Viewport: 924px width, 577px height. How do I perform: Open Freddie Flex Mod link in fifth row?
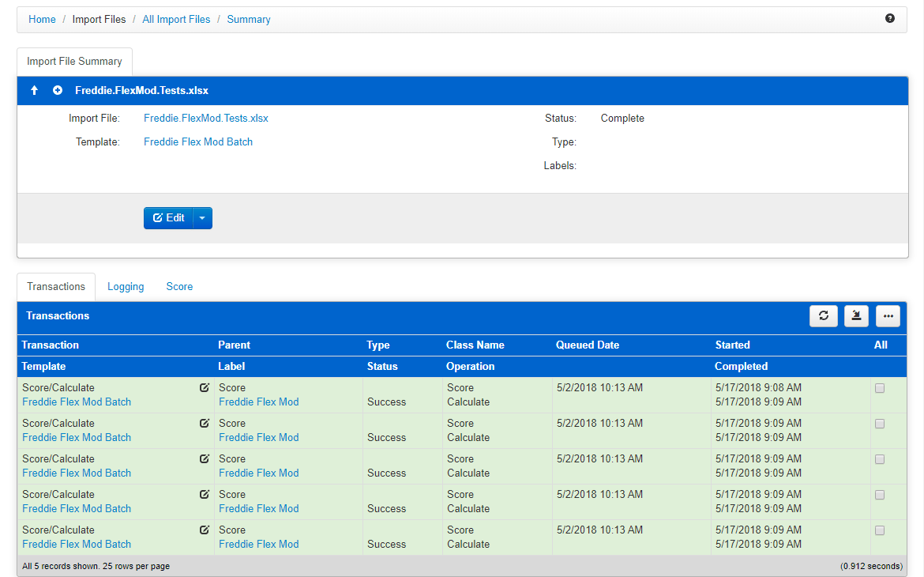click(259, 544)
